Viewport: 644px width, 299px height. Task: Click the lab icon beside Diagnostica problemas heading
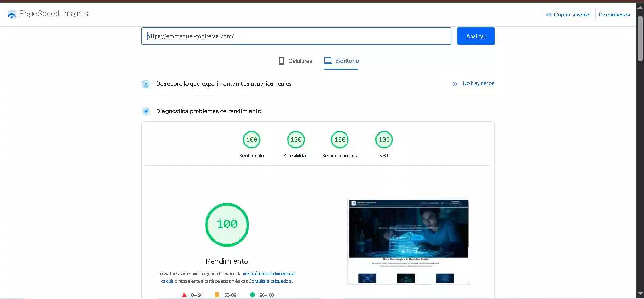pyautogui.click(x=146, y=111)
